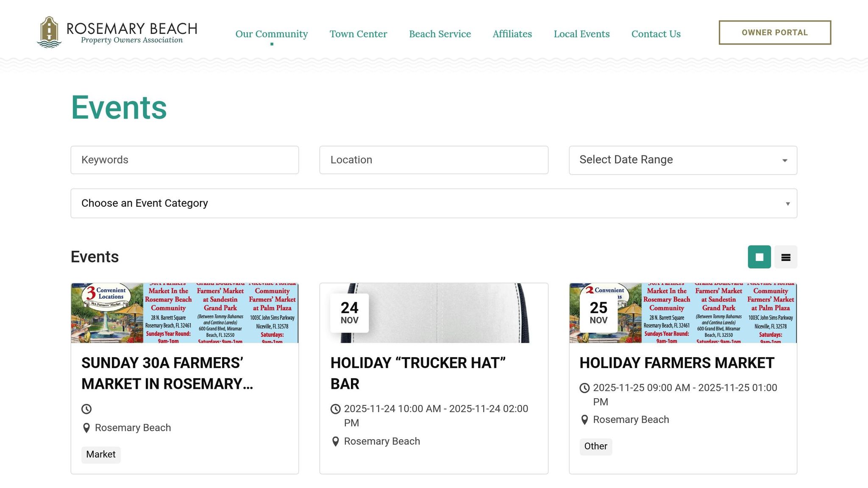868x488 pixels.
Task: Click the Owner Portal button
Action: pyautogui.click(x=774, y=33)
